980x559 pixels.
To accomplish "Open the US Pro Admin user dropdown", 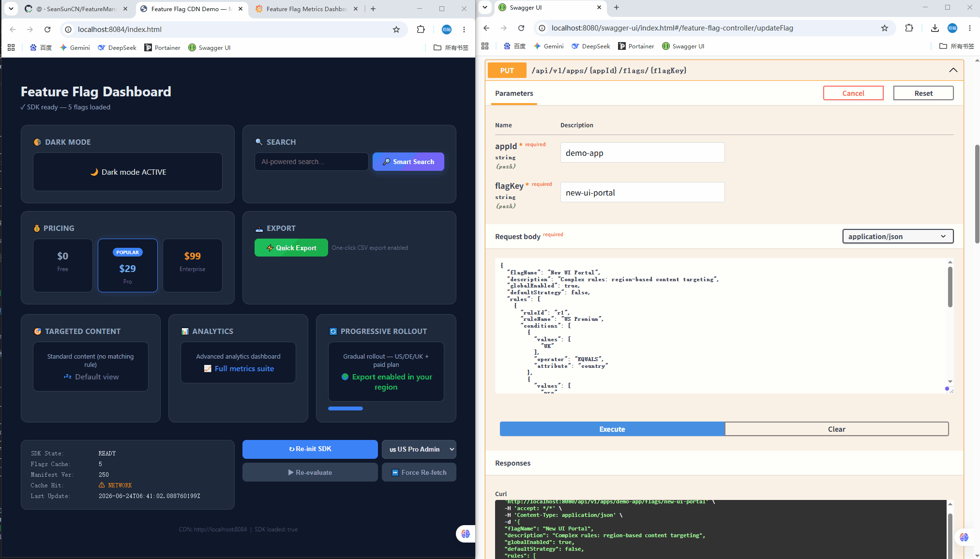I will click(419, 449).
